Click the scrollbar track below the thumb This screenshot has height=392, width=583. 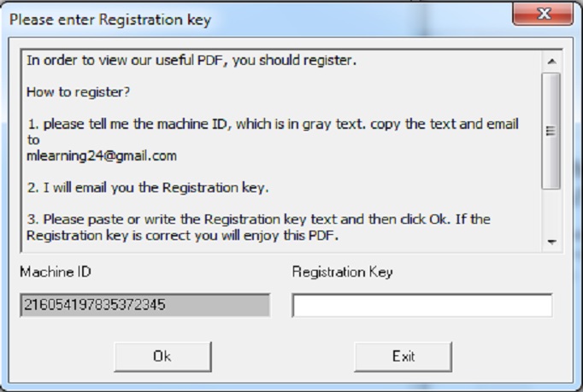pyautogui.click(x=551, y=212)
